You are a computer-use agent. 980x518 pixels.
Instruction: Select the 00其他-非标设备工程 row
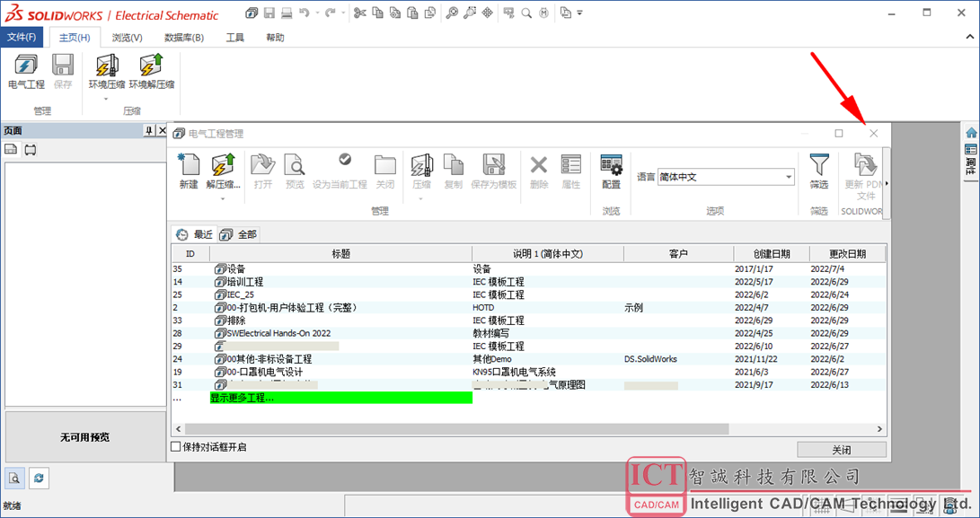(x=529, y=359)
